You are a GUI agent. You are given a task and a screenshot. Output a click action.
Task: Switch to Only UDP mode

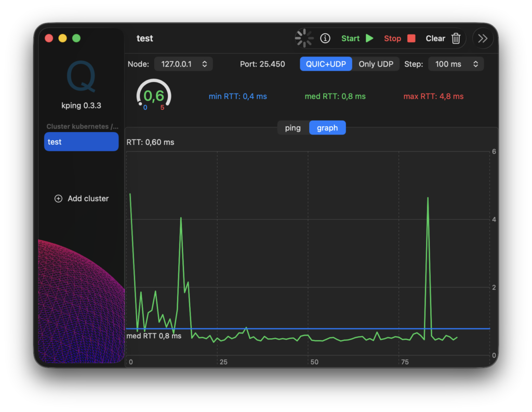[376, 64]
